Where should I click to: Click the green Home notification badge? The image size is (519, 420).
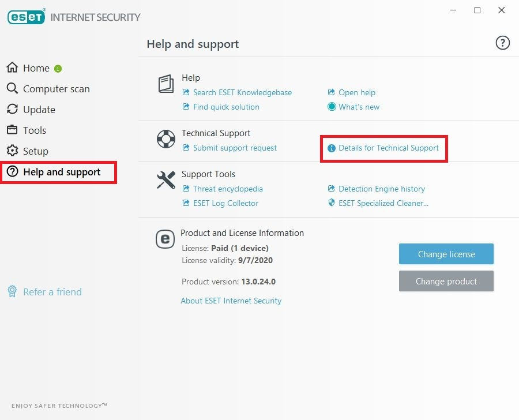tap(58, 69)
